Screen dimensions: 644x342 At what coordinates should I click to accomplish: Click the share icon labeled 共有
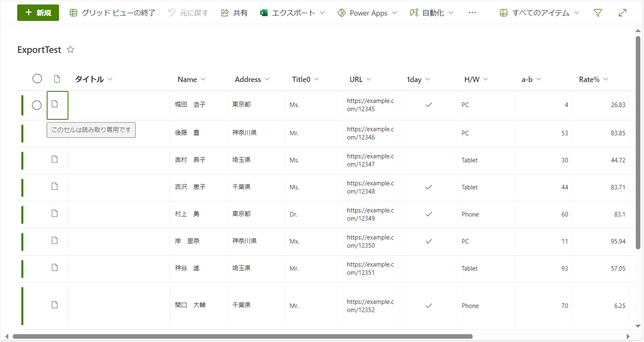click(225, 13)
